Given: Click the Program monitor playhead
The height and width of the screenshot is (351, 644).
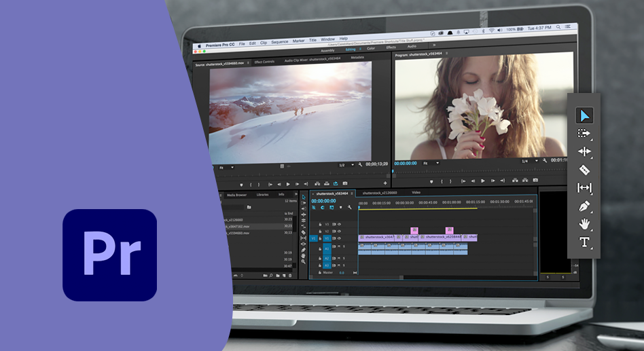Looking at the screenshot, I should click(393, 172).
